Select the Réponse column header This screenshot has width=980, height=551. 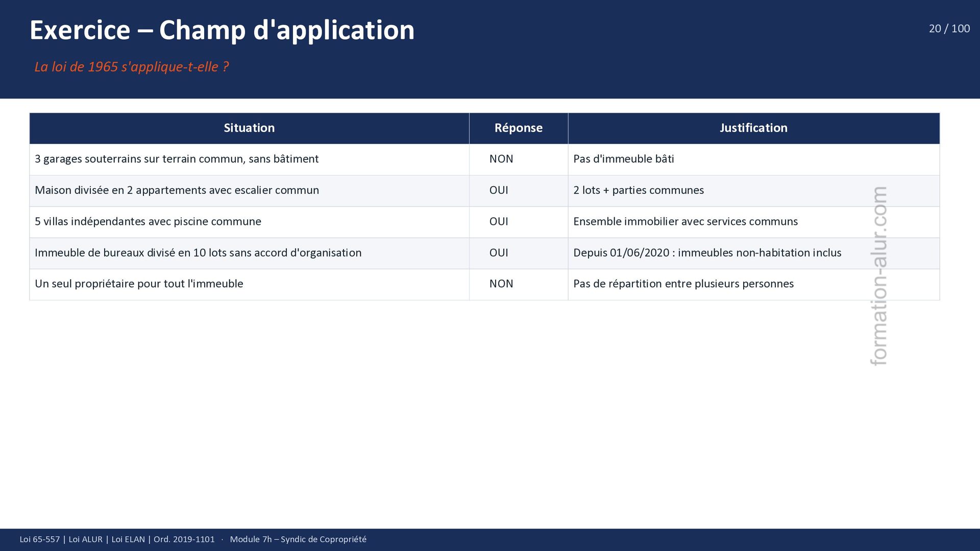coord(518,128)
